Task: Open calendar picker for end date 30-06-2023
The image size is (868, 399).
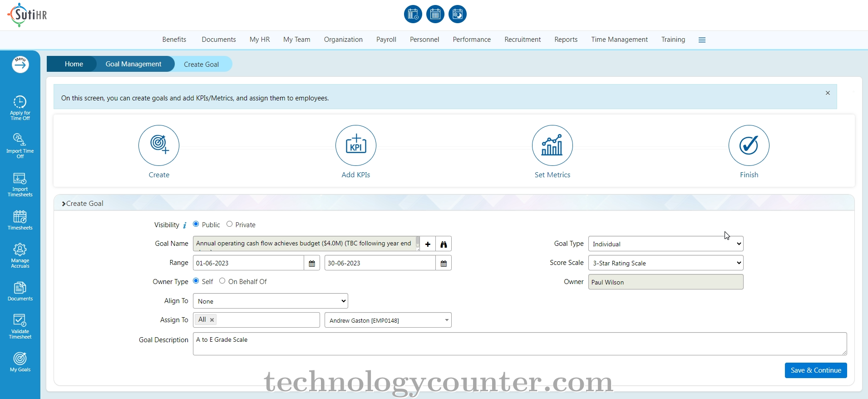Action: (444, 263)
